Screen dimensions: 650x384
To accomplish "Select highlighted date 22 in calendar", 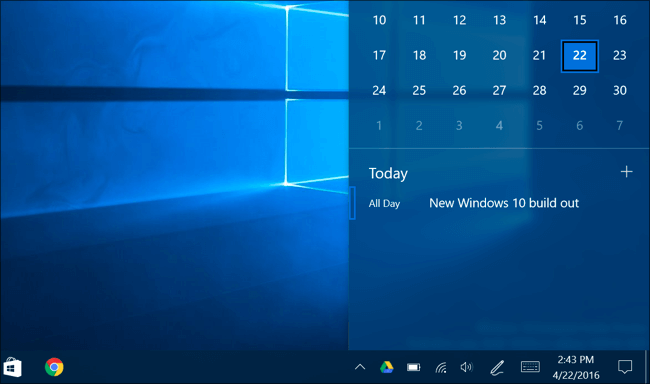I will (580, 56).
